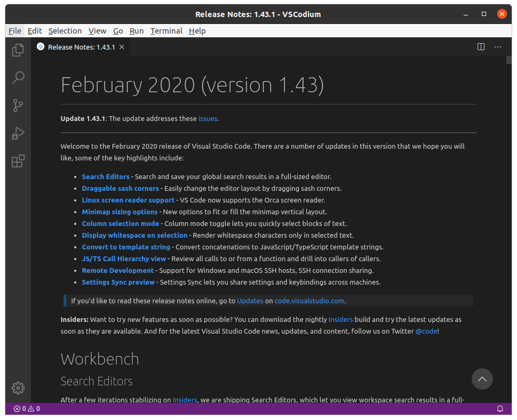Click the notifications bell in status bar

point(500,409)
